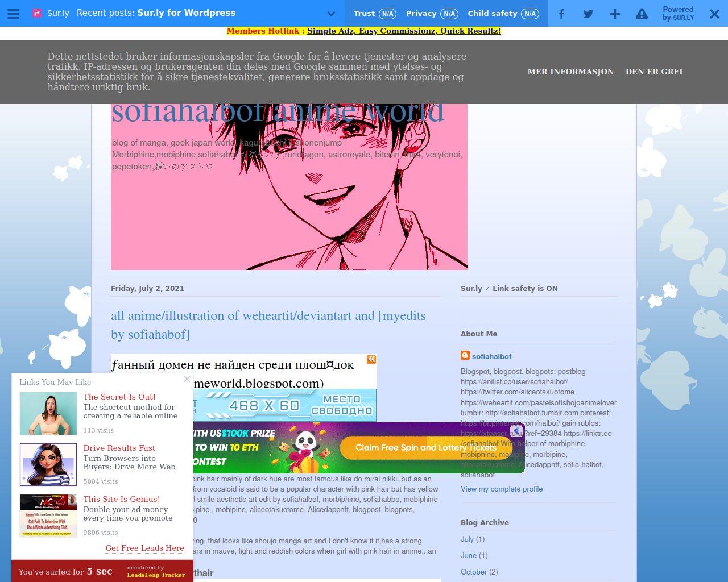Click Sur.ly Link safety is ON text
The height and width of the screenshot is (582, 728).
click(x=509, y=288)
